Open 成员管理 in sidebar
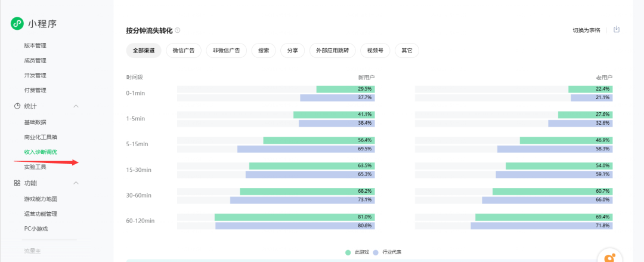Screen dimensions: 644x262 click(x=35, y=60)
